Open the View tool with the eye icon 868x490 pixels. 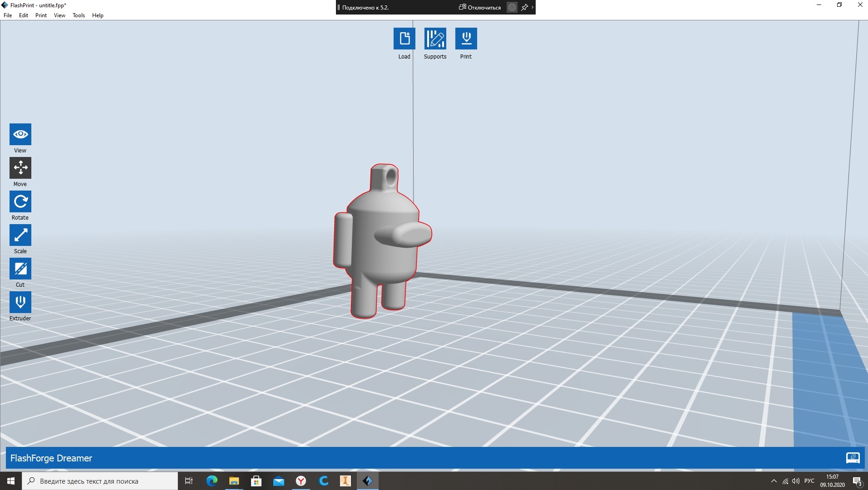[x=20, y=134]
